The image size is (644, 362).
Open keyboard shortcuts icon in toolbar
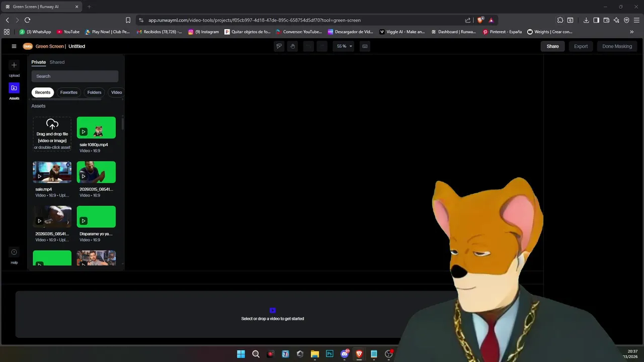pyautogui.click(x=365, y=46)
